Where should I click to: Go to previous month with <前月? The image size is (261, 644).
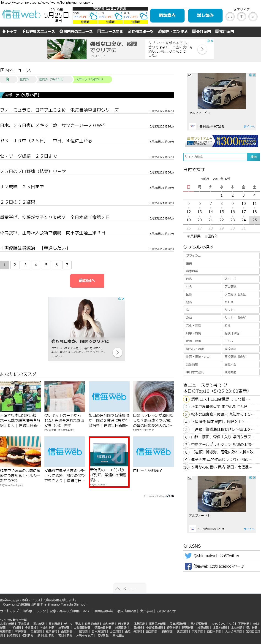205,179
